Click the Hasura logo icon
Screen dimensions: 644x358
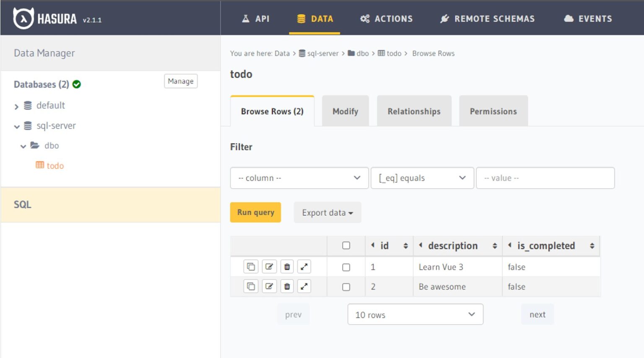pyautogui.click(x=23, y=18)
